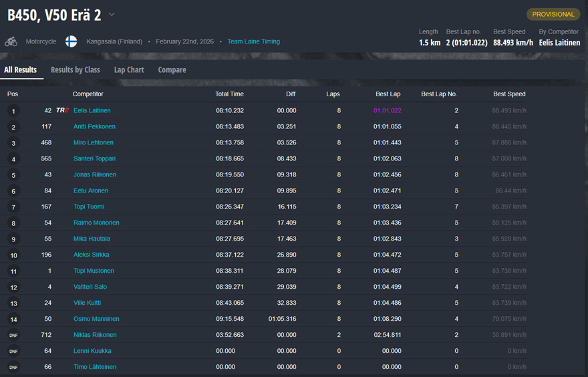
Task: Click the TR2 logo next to Eelis Laitinen
Action: (62, 110)
